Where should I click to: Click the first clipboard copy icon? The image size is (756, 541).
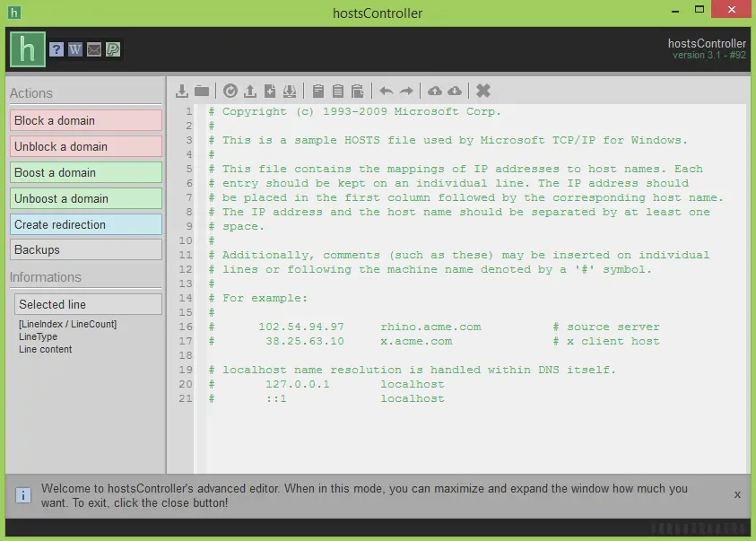pos(318,91)
